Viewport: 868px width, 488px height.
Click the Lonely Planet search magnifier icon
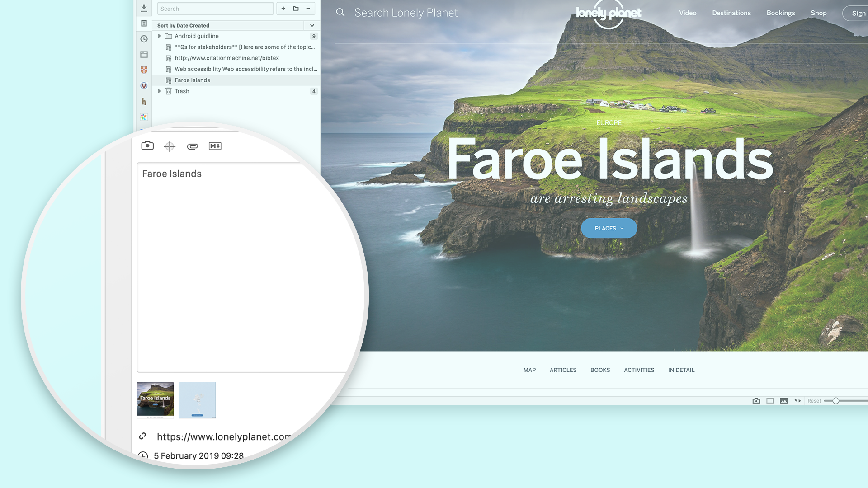340,13
